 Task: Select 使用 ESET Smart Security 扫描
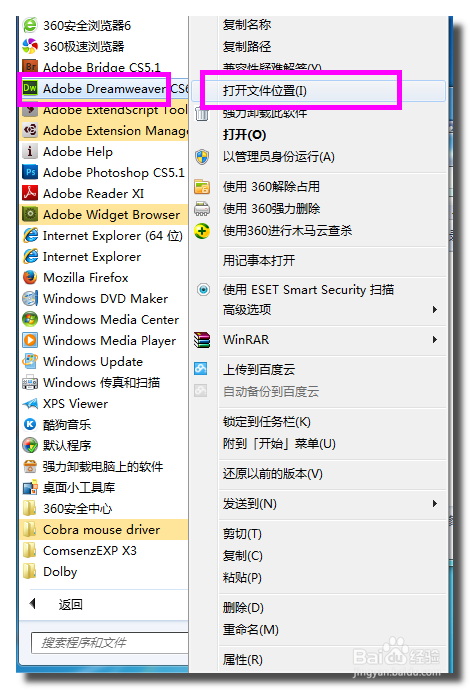pyautogui.click(x=308, y=290)
